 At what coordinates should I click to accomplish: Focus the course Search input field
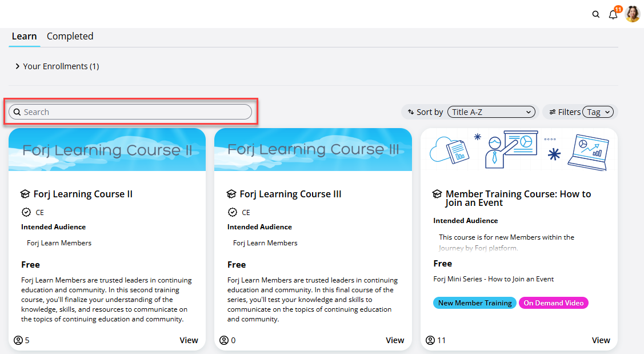pyautogui.click(x=130, y=112)
